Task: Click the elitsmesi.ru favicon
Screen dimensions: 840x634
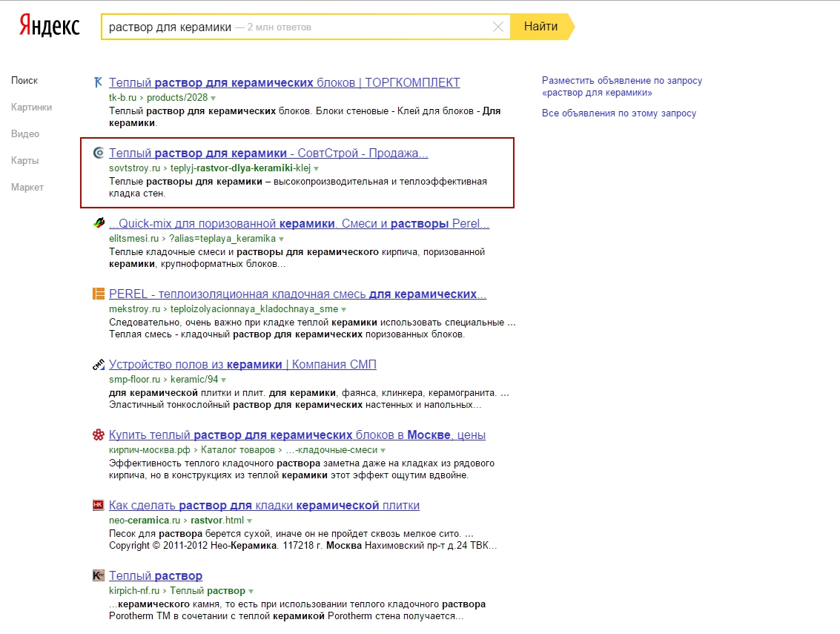Action: [99, 223]
